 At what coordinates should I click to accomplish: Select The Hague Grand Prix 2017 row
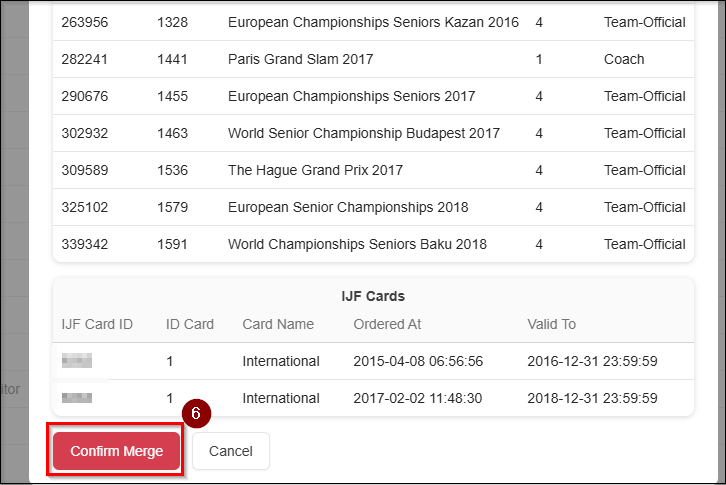[x=315, y=170]
